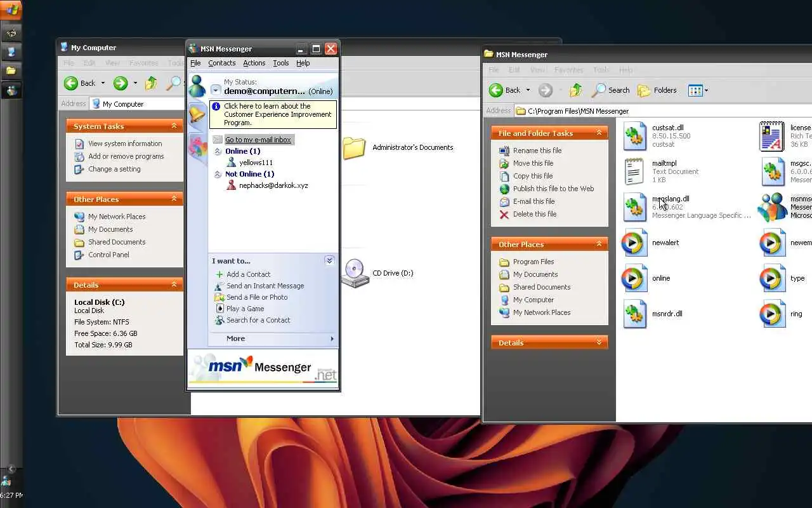812x508 pixels.
Task: Collapse Other Places in the MSN Messenger folder window
Action: (x=599, y=244)
